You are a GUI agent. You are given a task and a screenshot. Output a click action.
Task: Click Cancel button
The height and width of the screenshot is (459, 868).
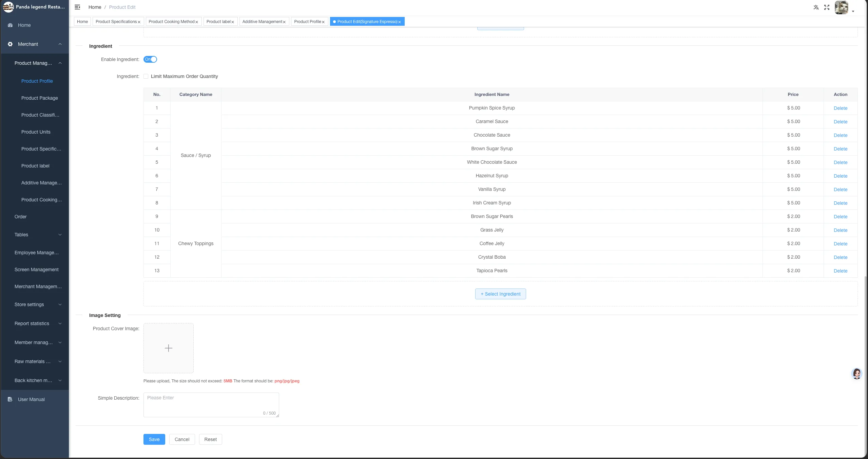[x=182, y=439]
